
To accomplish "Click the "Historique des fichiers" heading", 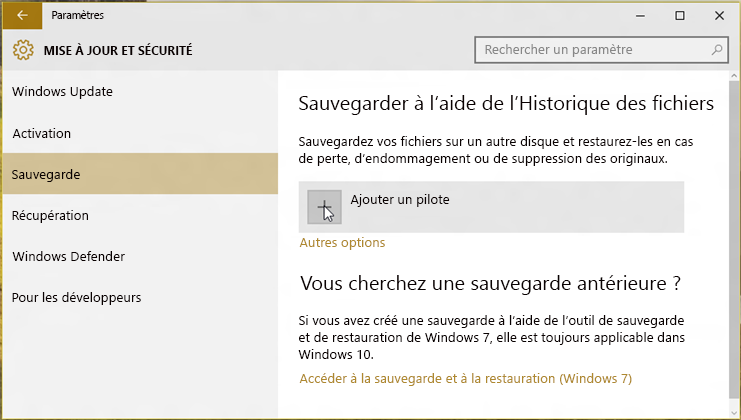I will coord(506,104).
